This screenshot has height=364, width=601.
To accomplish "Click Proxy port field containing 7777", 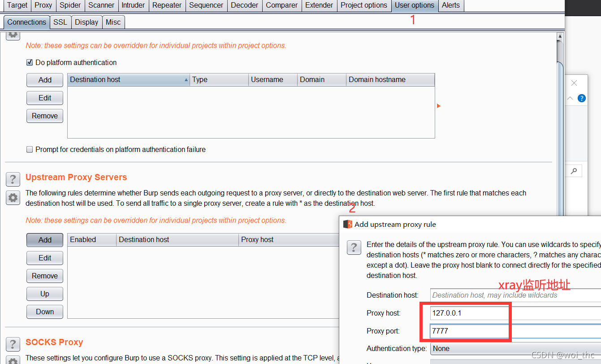I will point(515,331).
